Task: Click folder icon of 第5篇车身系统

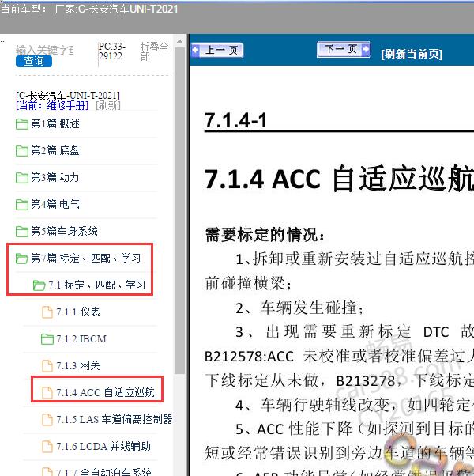Action: pyautogui.click(x=22, y=232)
